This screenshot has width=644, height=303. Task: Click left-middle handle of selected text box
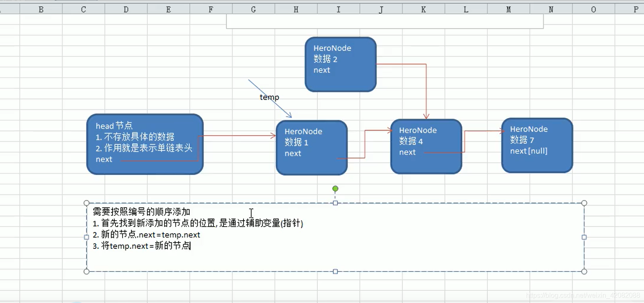click(86, 237)
